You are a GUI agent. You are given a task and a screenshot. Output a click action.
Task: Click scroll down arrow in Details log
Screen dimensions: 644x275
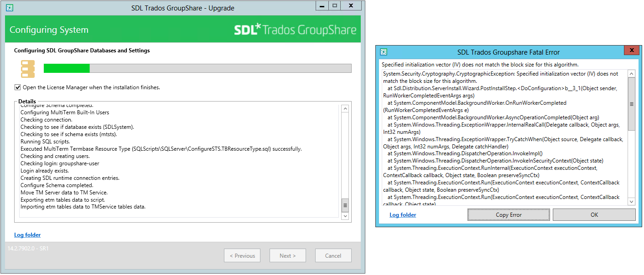coord(345,216)
